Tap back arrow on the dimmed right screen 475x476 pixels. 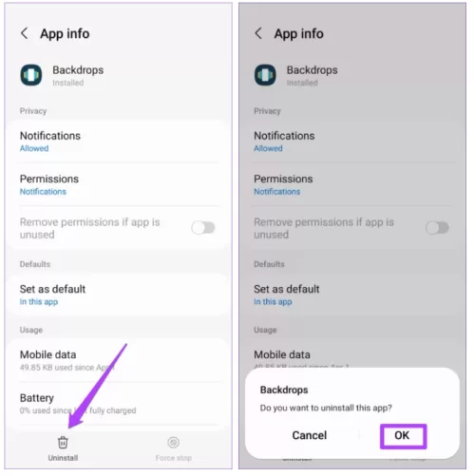(x=258, y=33)
